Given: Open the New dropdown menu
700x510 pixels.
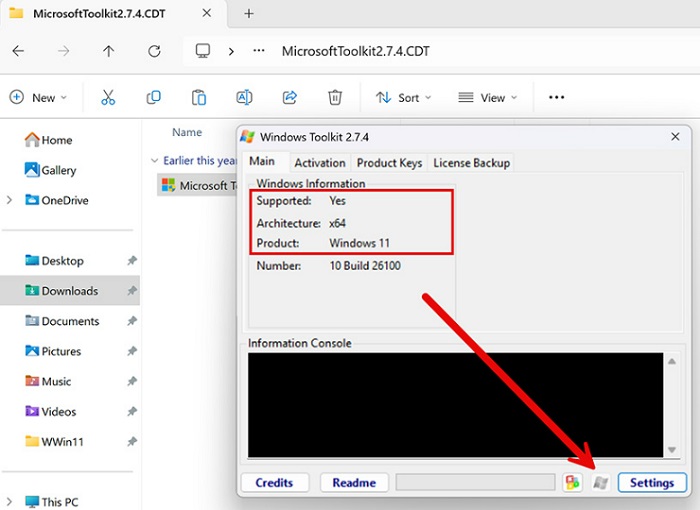Looking at the screenshot, I should [38, 97].
